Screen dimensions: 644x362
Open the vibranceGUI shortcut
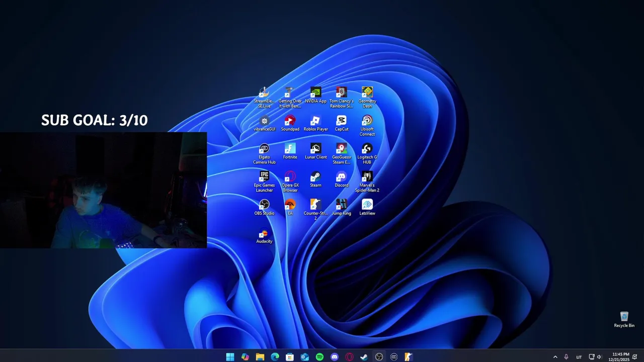[264, 124]
